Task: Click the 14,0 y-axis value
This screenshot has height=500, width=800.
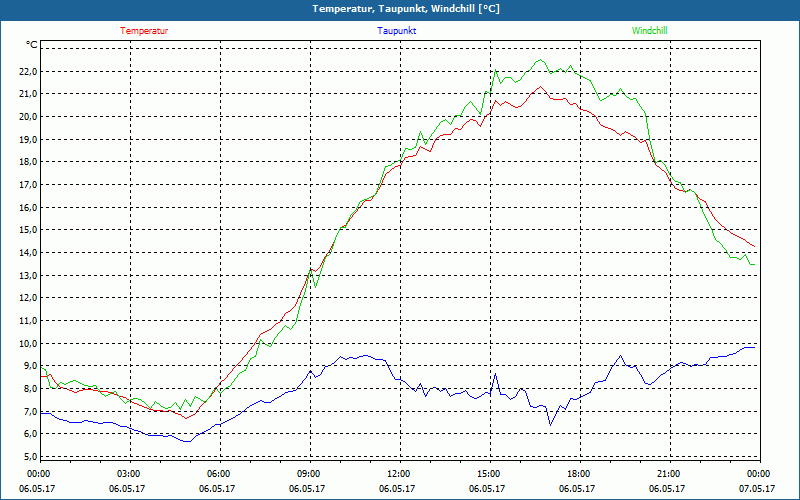Action: tap(28, 253)
